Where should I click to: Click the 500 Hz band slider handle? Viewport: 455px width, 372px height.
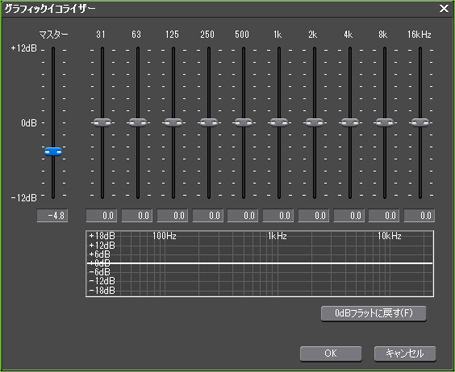(243, 122)
